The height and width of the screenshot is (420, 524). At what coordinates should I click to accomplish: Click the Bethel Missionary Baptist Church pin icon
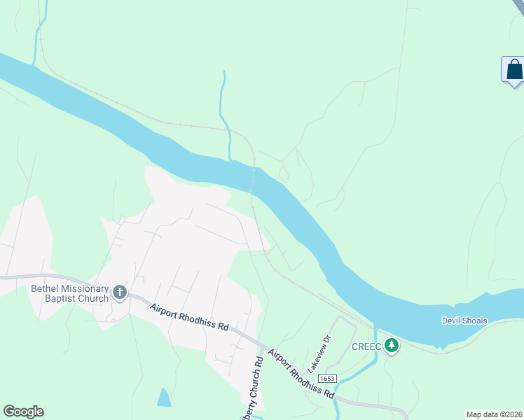coord(120,293)
